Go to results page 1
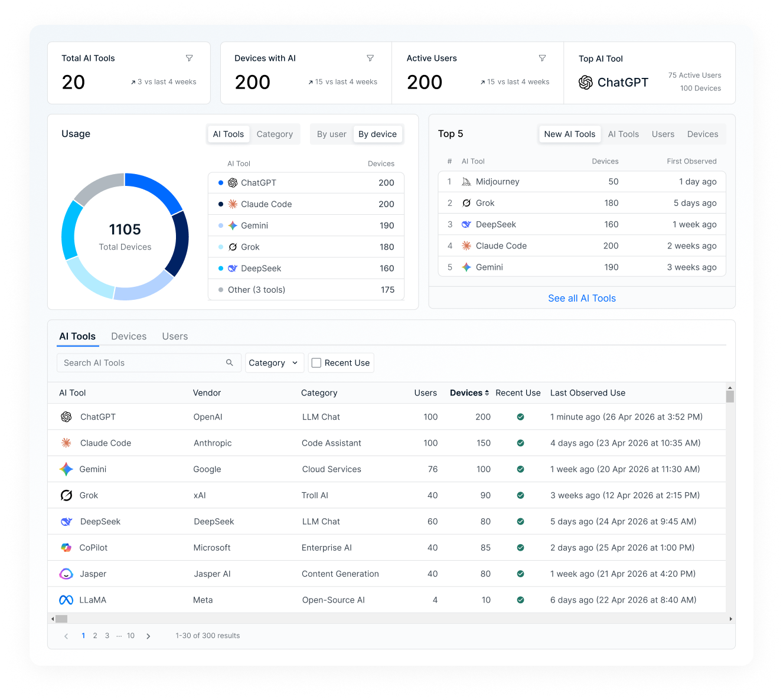783x700 pixels. click(83, 636)
